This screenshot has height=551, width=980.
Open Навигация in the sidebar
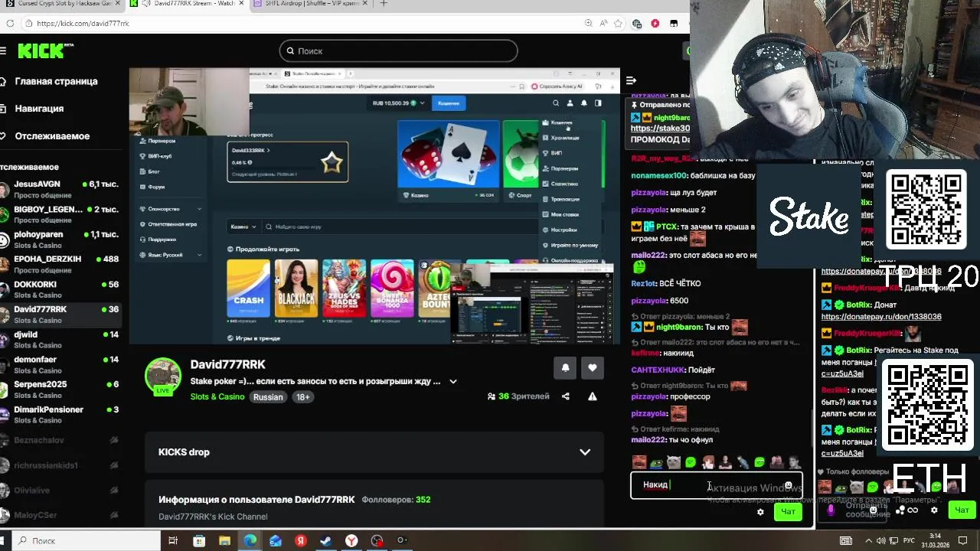click(39, 109)
